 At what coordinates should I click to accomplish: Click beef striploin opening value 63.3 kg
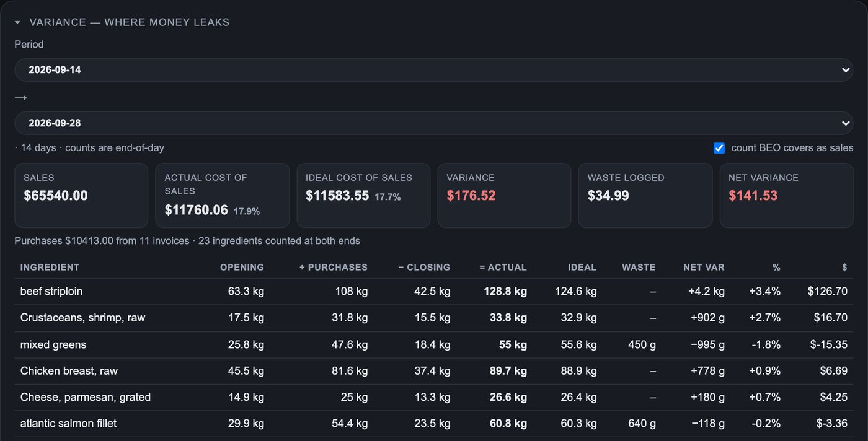(x=246, y=291)
